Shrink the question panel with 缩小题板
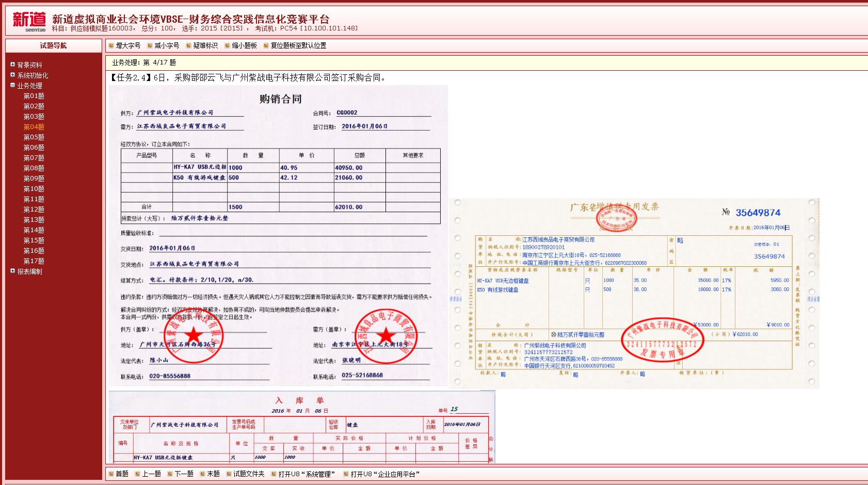 (x=240, y=45)
